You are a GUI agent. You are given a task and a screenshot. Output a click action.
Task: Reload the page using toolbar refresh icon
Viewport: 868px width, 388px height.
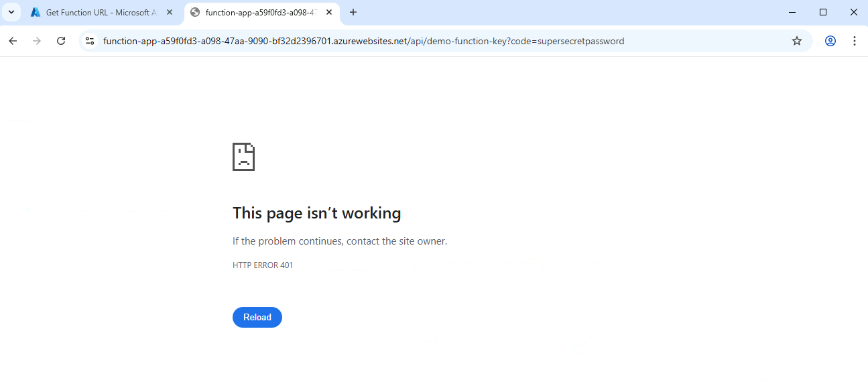(61, 41)
